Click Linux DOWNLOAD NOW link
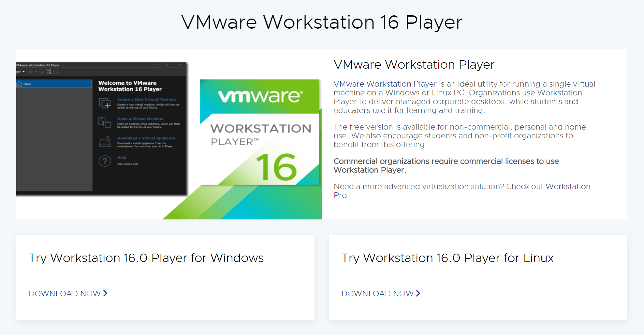 pos(381,294)
